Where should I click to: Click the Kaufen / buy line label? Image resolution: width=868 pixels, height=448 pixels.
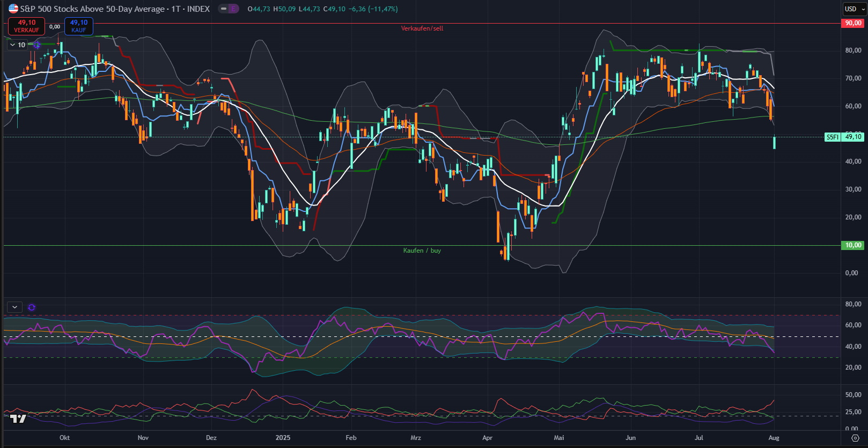(x=422, y=251)
